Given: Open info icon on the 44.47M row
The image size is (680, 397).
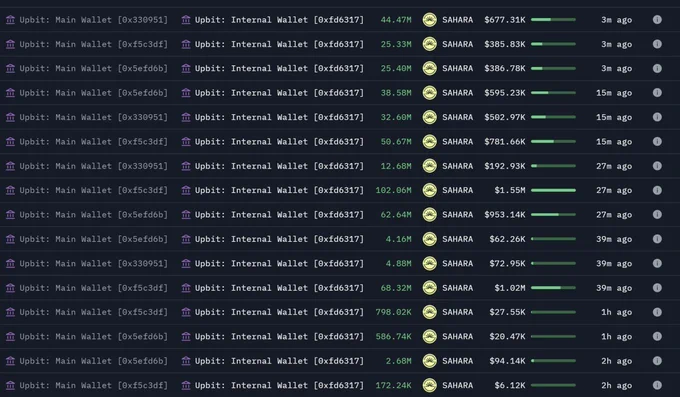Looking at the screenshot, I should (x=657, y=20).
